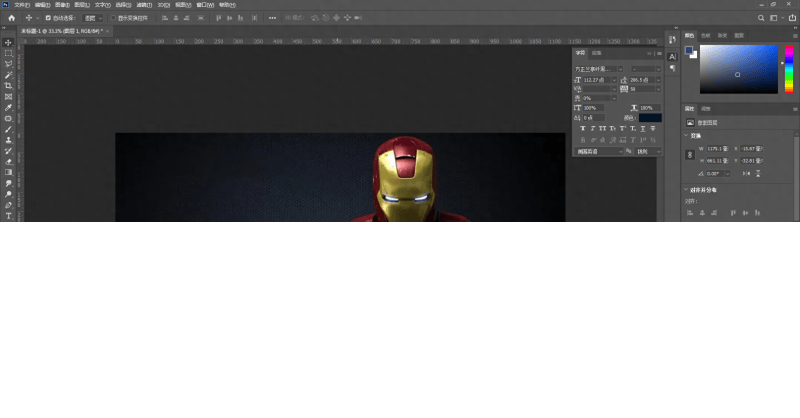Click the Home icon in options bar
Viewport: 800px width, 418px height.
(11, 18)
